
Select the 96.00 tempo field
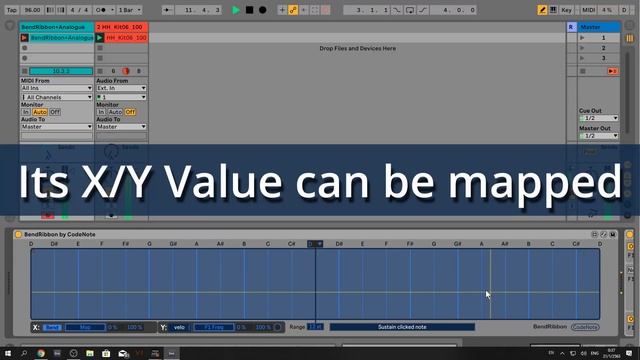pyautogui.click(x=32, y=10)
